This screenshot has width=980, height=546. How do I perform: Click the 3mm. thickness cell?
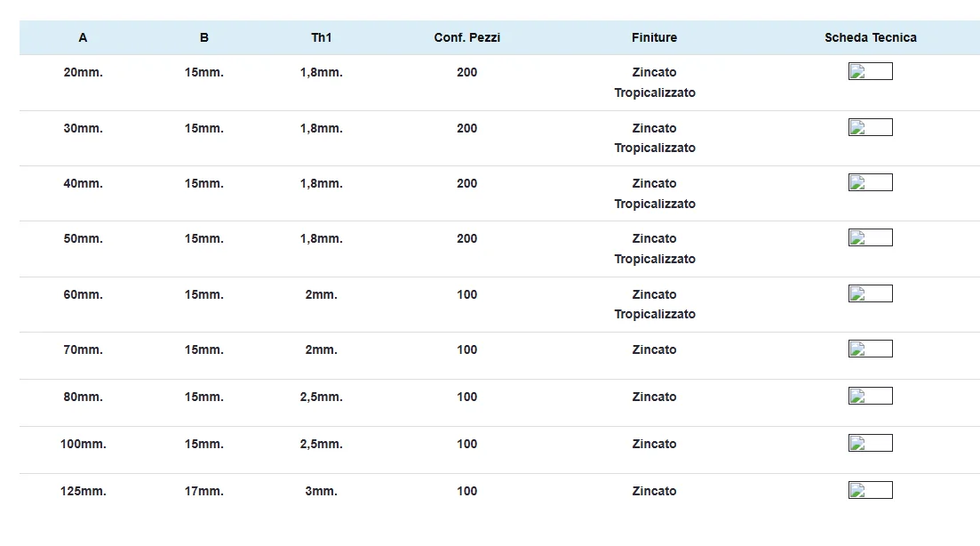point(321,491)
